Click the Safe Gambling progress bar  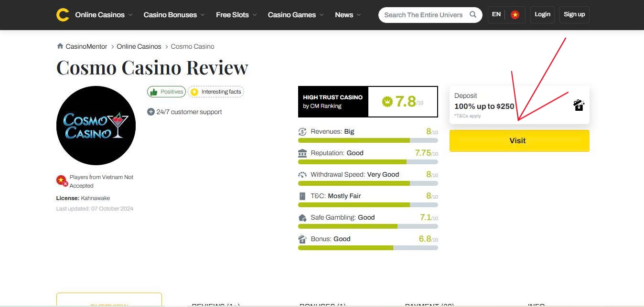tap(368, 226)
